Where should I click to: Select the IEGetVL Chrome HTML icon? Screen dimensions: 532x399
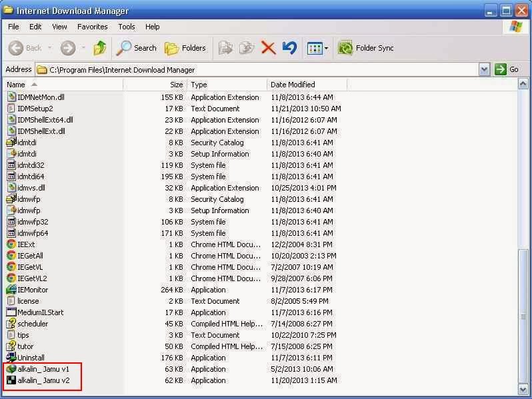(x=11, y=267)
